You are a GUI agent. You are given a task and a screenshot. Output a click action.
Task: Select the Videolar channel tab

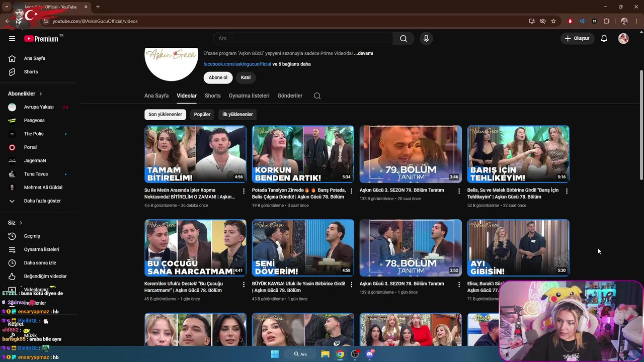187,96
